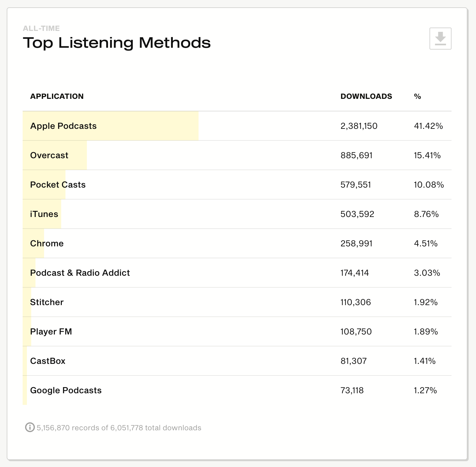
Task: Click the DOWNLOADS column header
Action: click(x=366, y=96)
